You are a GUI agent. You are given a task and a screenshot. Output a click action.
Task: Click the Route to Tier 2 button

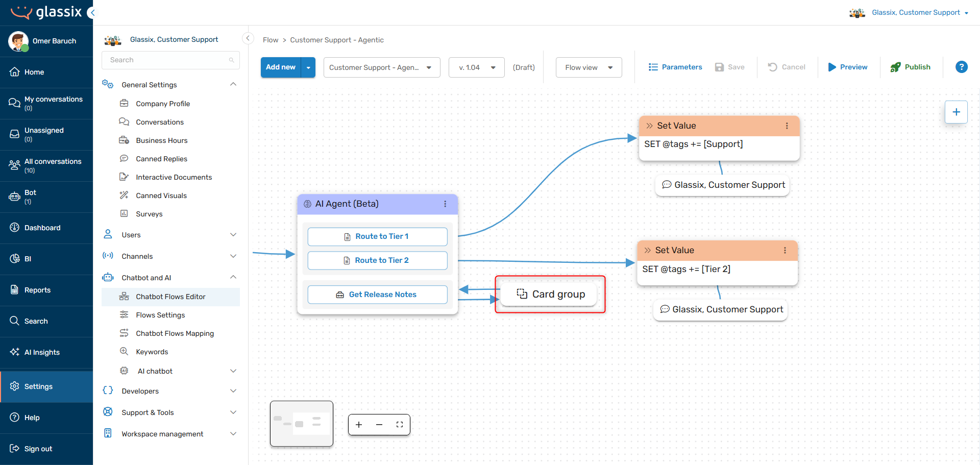[378, 260]
